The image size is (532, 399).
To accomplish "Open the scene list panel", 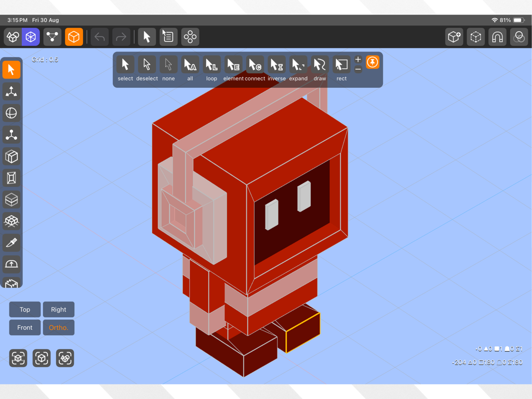I will click(x=168, y=36).
